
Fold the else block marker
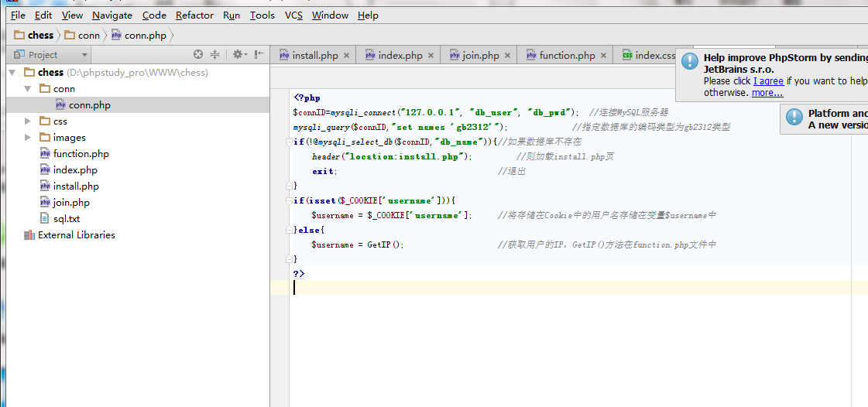click(x=289, y=230)
